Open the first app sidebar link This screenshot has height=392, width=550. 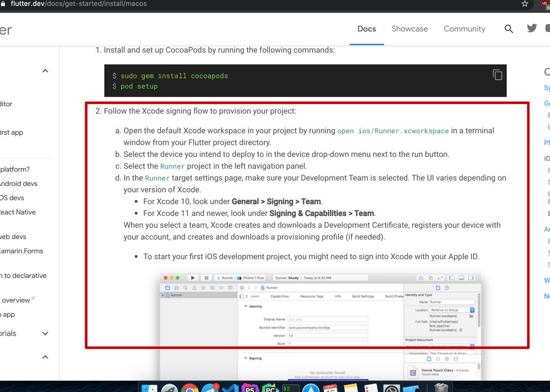[12, 133]
